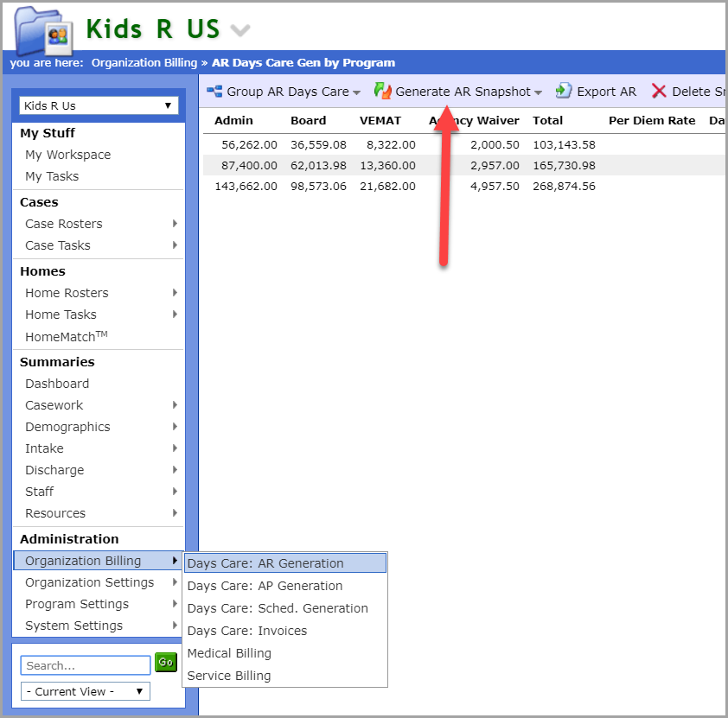
Task: Select Organization Billing in Administration
Action: (x=99, y=560)
